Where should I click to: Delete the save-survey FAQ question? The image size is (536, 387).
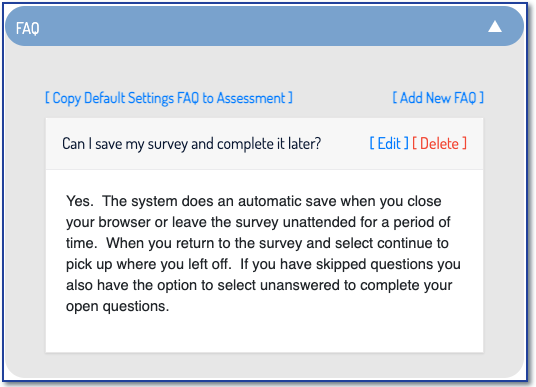pos(439,143)
